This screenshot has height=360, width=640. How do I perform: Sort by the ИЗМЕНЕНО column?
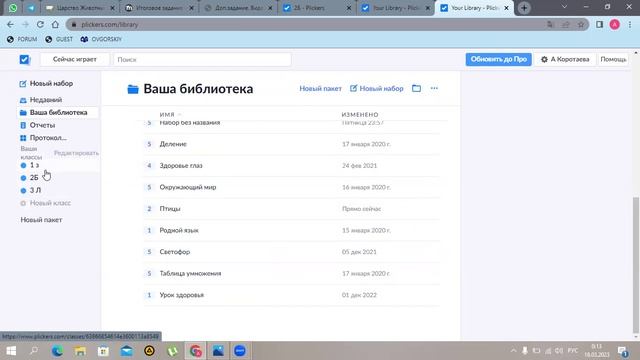[360, 115]
